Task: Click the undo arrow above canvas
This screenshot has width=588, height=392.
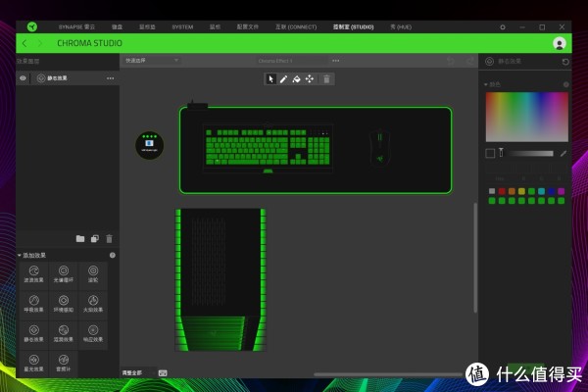Action: 451,61
